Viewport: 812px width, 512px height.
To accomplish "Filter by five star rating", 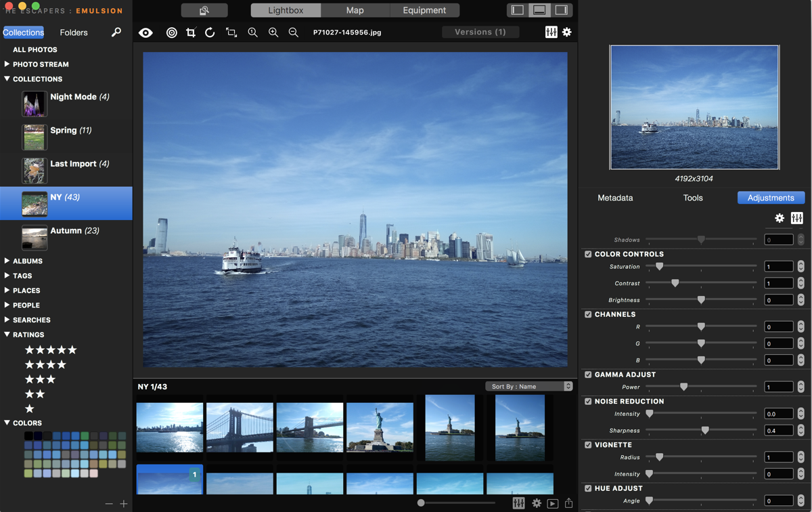I will [51, 349].
